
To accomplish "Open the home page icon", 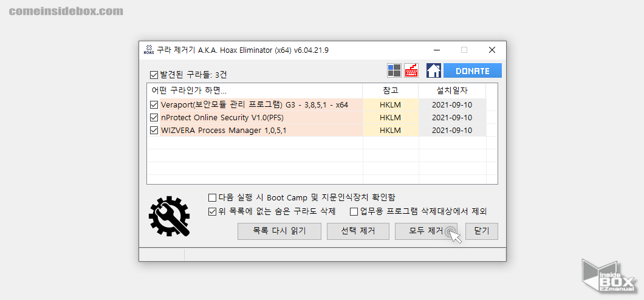I will [434, 70].
